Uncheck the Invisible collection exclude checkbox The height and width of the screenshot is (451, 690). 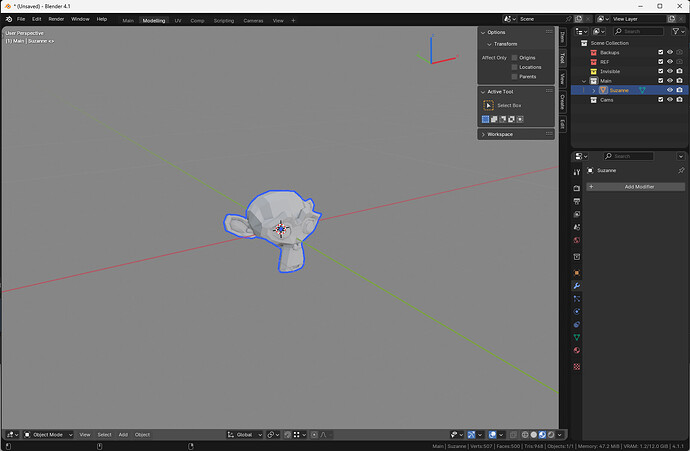point(661,71)
